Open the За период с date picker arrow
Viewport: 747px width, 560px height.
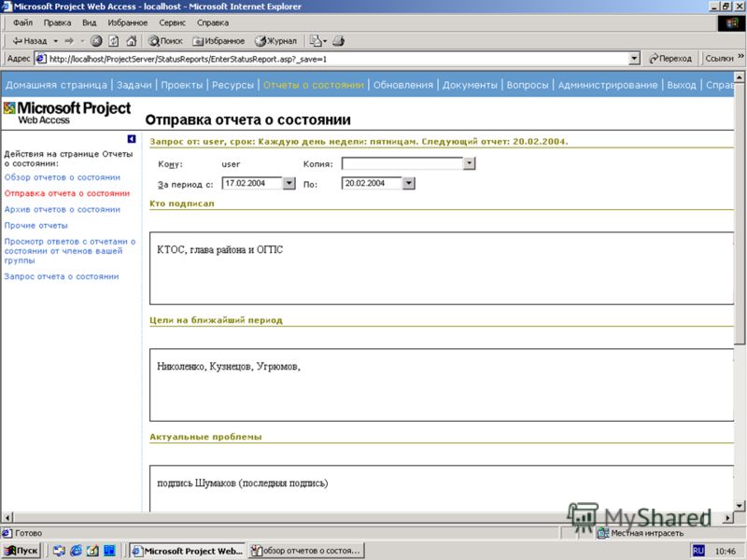point(289,183)
